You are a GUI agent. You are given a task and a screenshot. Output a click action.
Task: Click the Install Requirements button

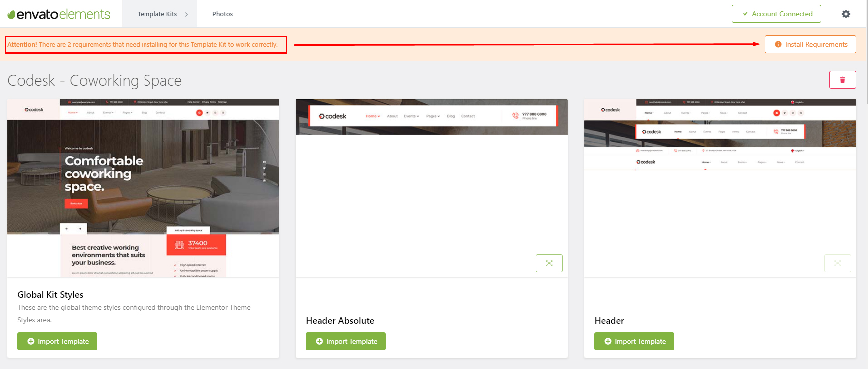tap(810, 44)
